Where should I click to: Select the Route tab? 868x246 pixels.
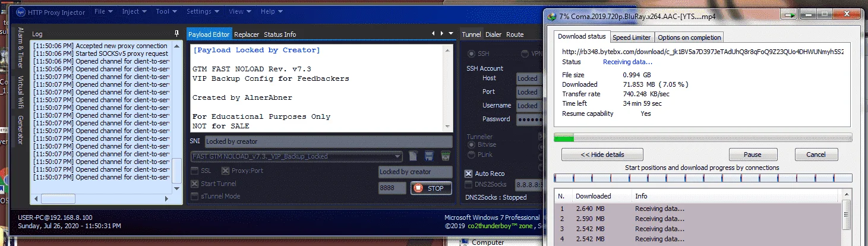[x=515, y=34]
